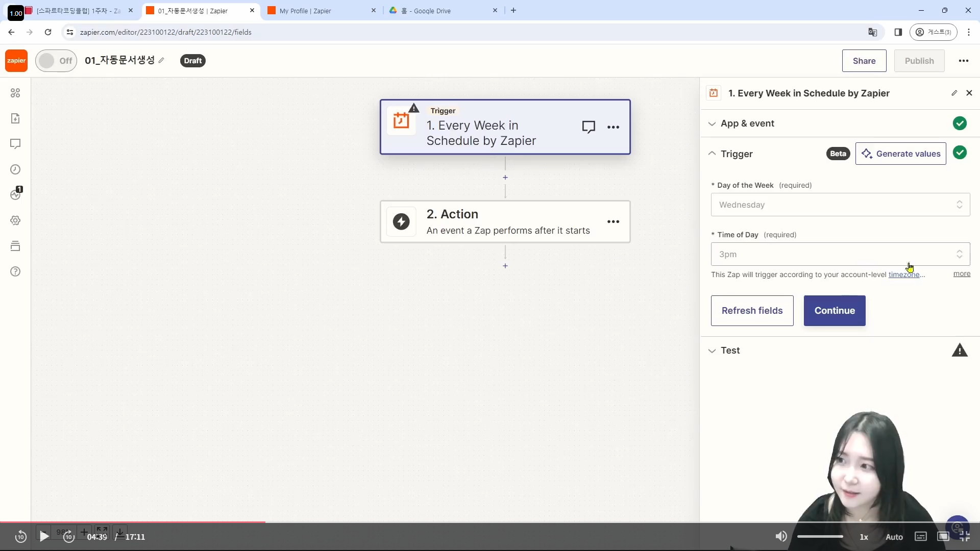Skip the video forward 10 seconds
The width and height of the screenshot is (980, 551).
[x=69, y=537]
